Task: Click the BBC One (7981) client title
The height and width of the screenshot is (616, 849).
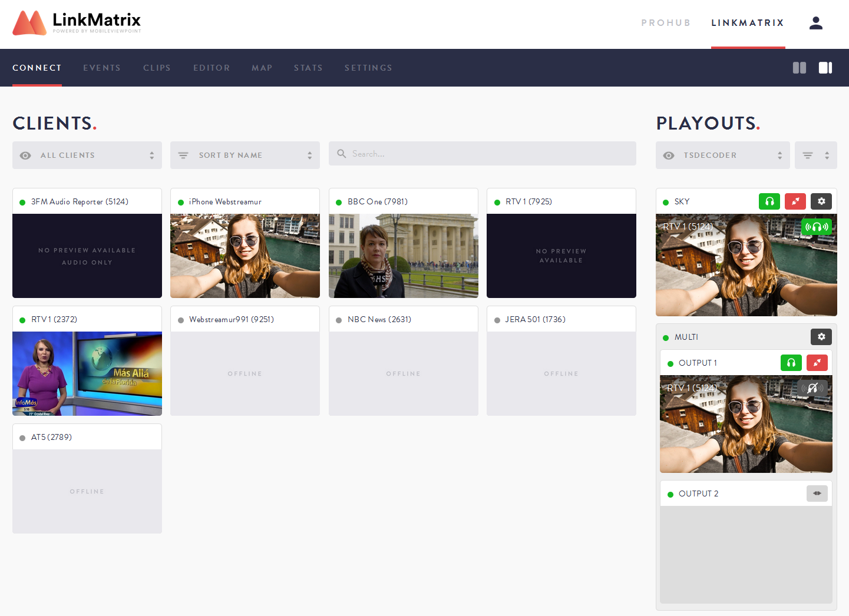Action: (378, 201)
